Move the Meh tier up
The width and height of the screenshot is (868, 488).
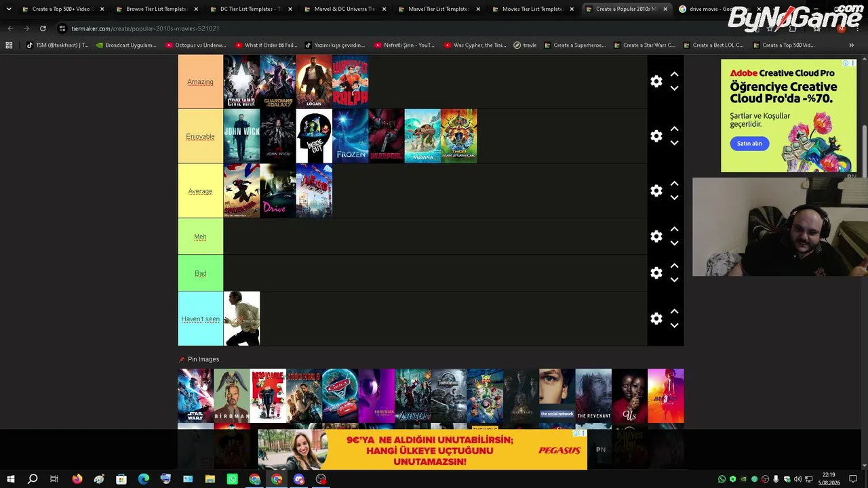tap(674, 229)
